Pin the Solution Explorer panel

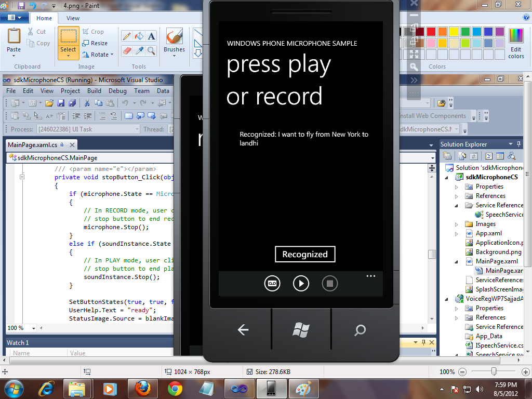[x=519, y=144]
